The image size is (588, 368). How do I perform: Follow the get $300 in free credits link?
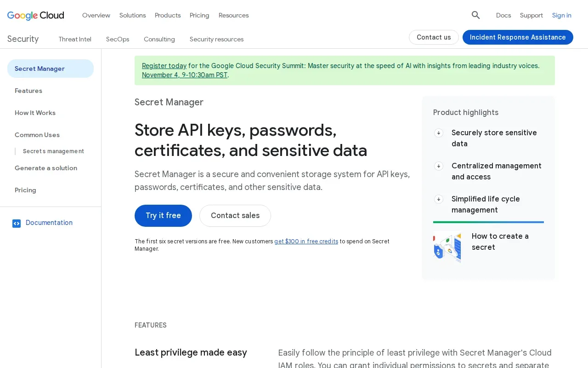(306, 241)
